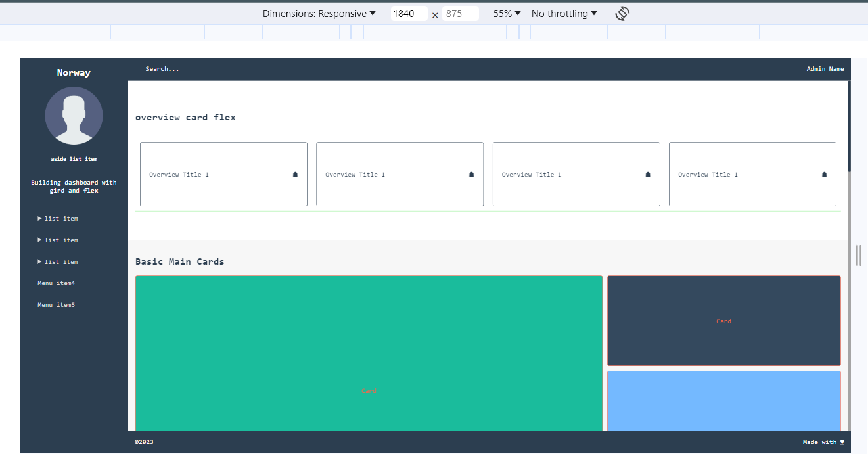Click the large green main card
Screen dimensions: 868x454
tap(369, 353)
